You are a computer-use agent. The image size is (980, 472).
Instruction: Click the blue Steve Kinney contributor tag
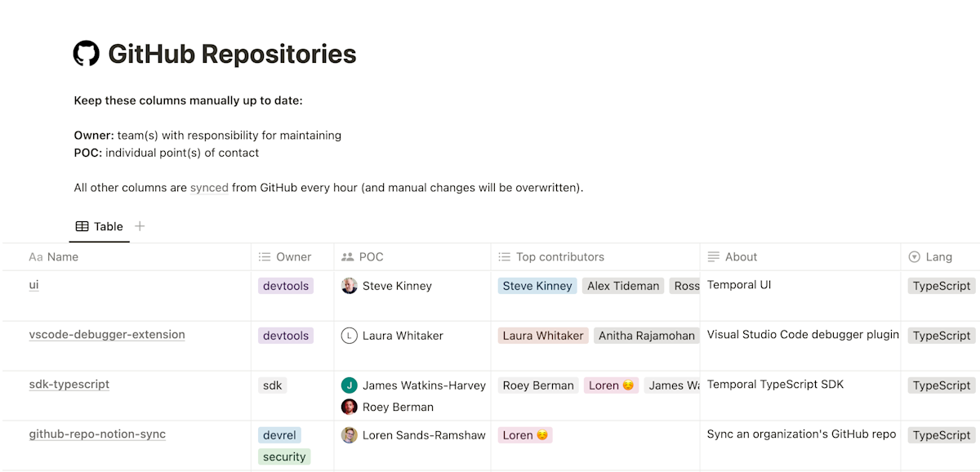coord(537,286)
